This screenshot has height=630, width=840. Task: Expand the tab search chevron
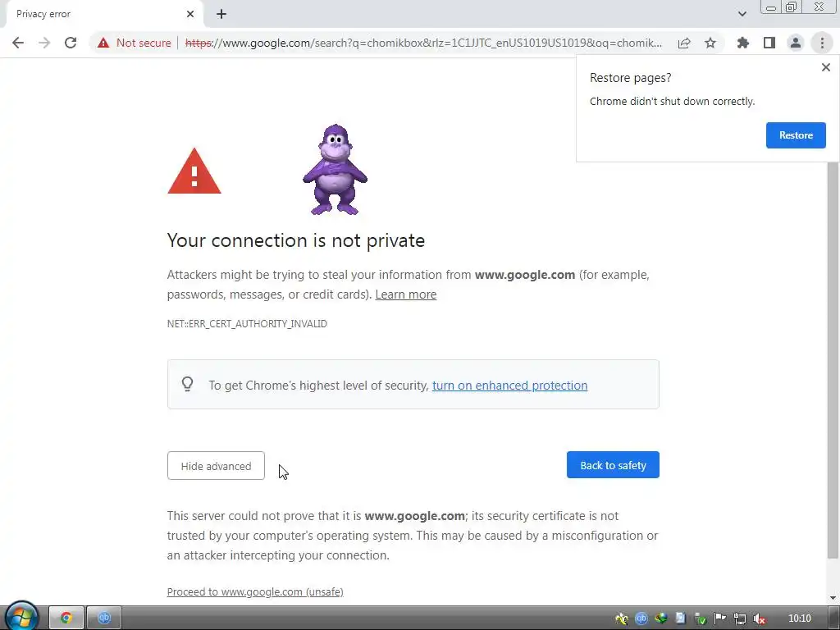tap(742, 14)
